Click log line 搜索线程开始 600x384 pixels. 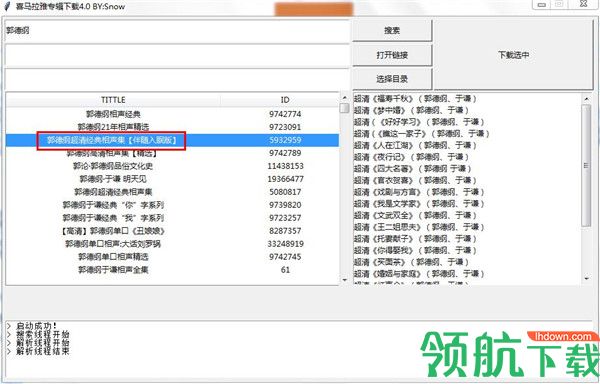[x=42, y=334]
